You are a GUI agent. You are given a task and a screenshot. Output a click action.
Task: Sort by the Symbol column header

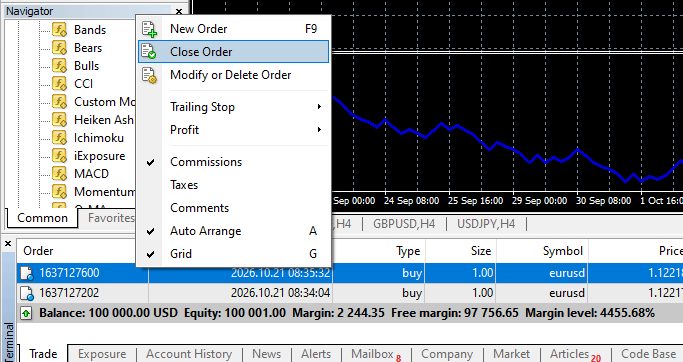(563, 251)
